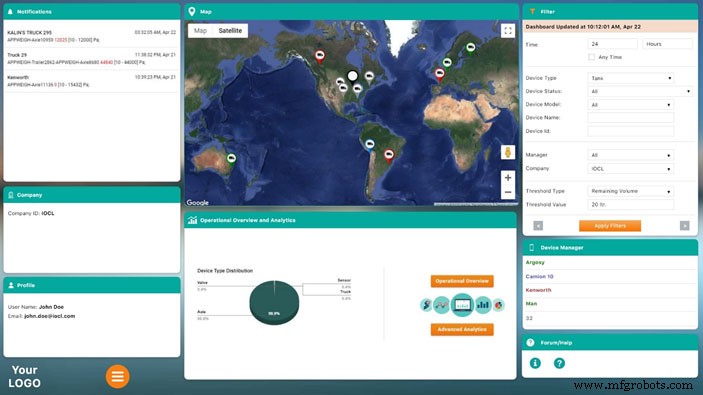The height and width of the screenshot is (395, 703).
Task: Click the Notifications bell icon
Action: pos(10,12)
